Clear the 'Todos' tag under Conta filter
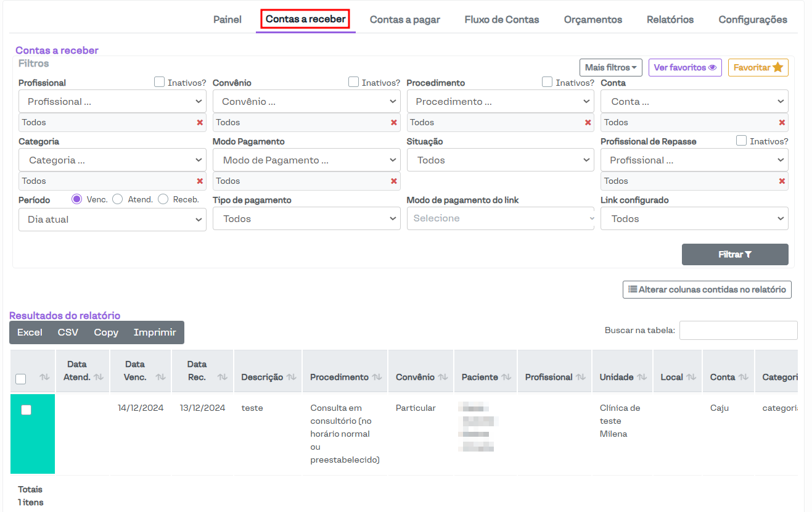 782,123
